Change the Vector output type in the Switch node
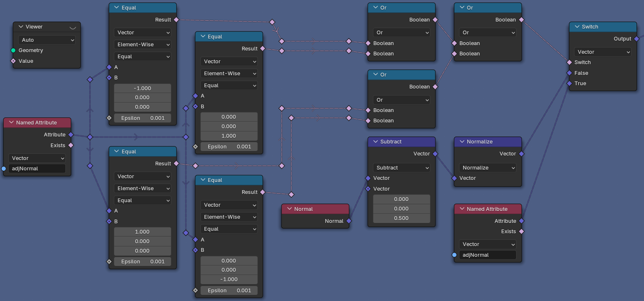This screenshot has width=644, height=301. (x=603, y=52)
